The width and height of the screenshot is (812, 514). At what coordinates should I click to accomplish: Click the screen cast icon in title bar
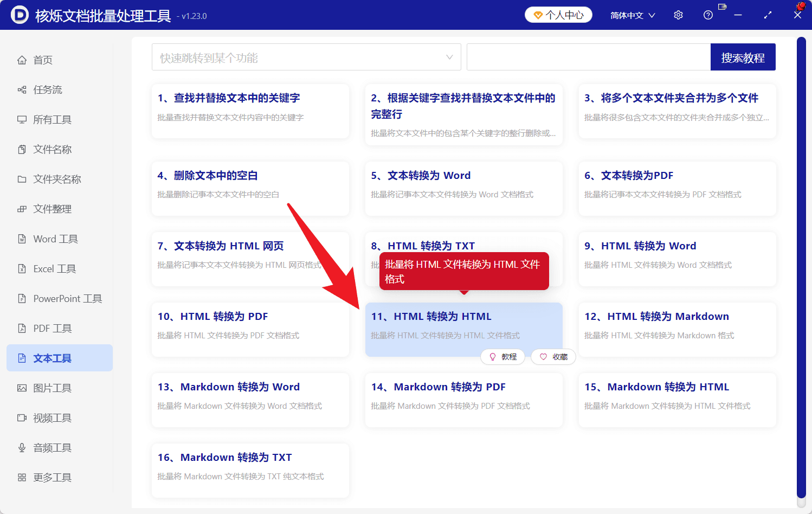click(722, 7)
